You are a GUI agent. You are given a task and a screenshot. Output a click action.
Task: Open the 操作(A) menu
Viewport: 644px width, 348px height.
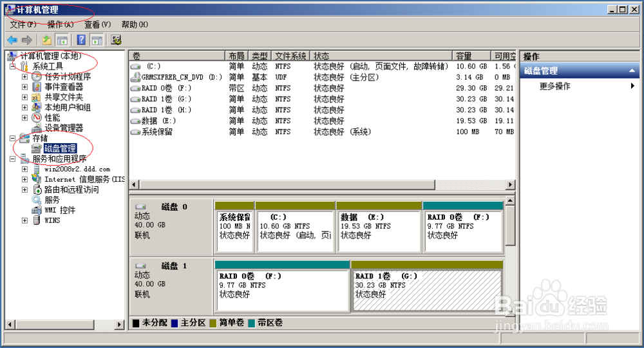pos(61,24)
